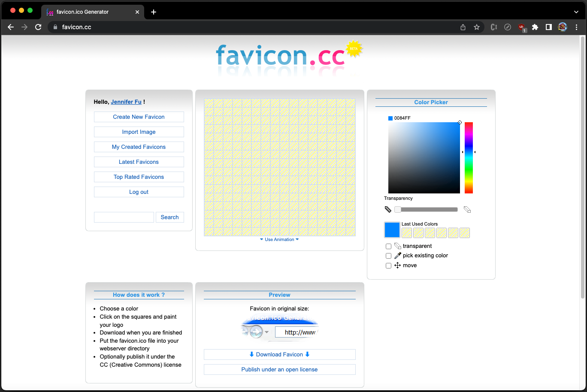Image resolution: width=587 pixels, height=392 pixels.
Task: Open the Jennifer Fu profile link
Action: (126, 102)
